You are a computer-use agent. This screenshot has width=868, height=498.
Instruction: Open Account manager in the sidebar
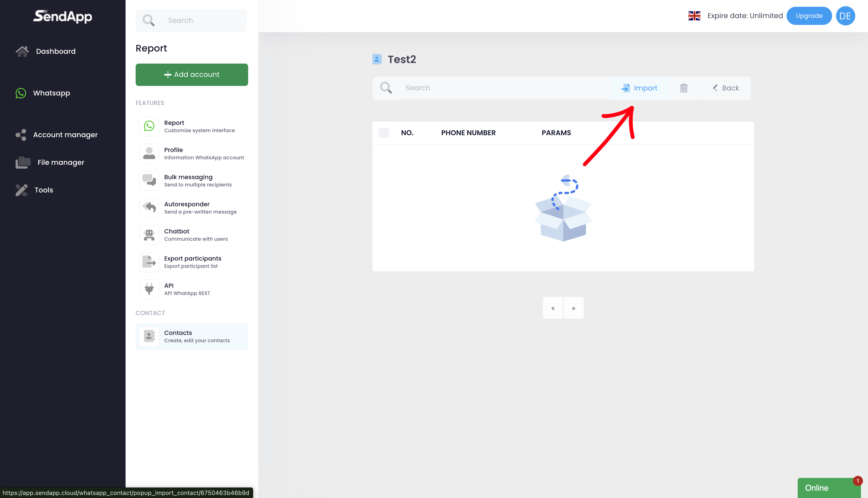(x=65, y=135)
